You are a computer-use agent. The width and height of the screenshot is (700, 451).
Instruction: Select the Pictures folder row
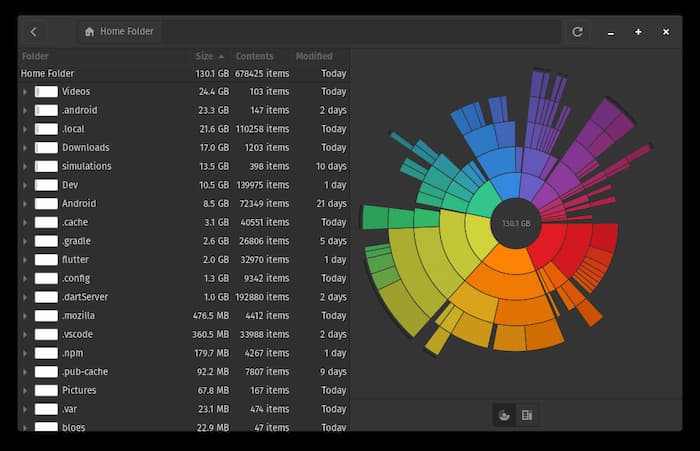coord(79,390)
